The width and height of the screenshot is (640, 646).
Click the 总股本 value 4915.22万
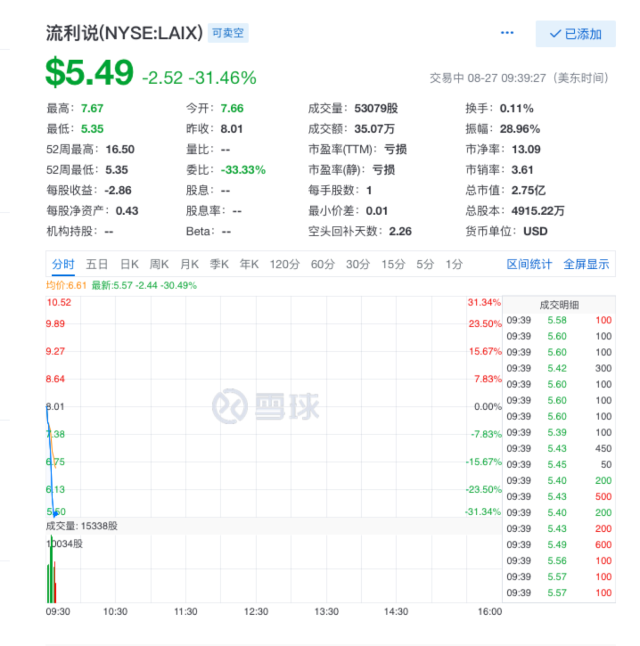pos(538,211)
